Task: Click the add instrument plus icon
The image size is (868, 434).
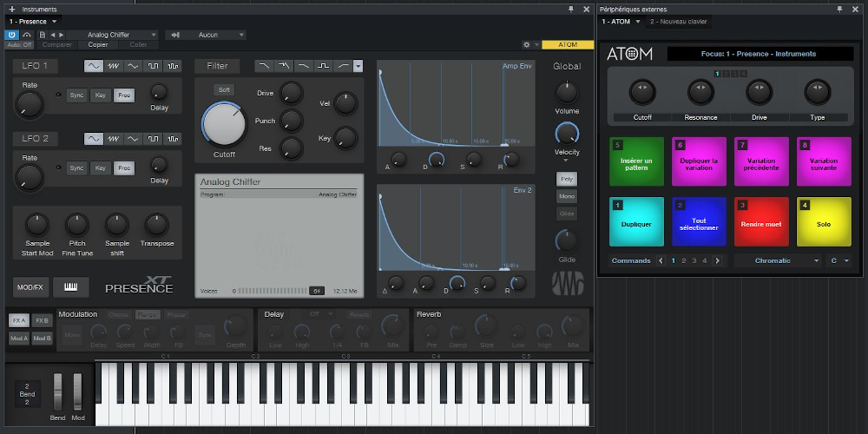Action: pyautogui.click(x=12, y=10)
